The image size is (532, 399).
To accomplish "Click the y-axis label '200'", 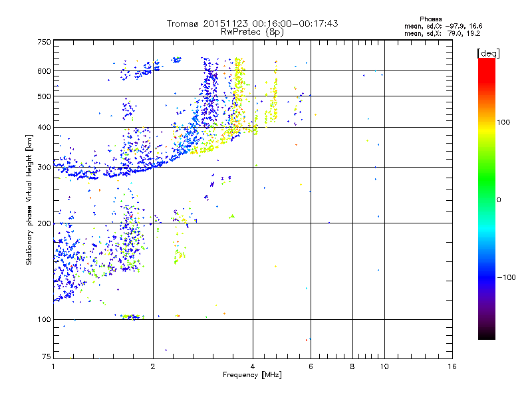I will 45,223.
